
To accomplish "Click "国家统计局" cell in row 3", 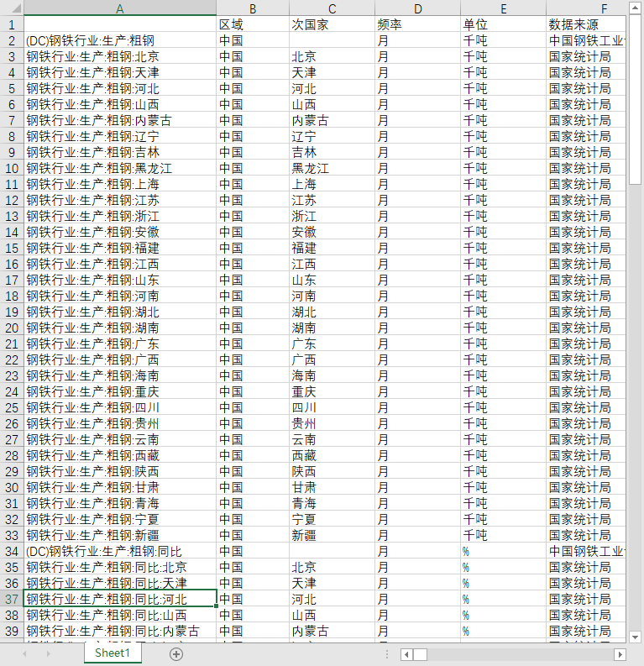I will tap(586, 56).
